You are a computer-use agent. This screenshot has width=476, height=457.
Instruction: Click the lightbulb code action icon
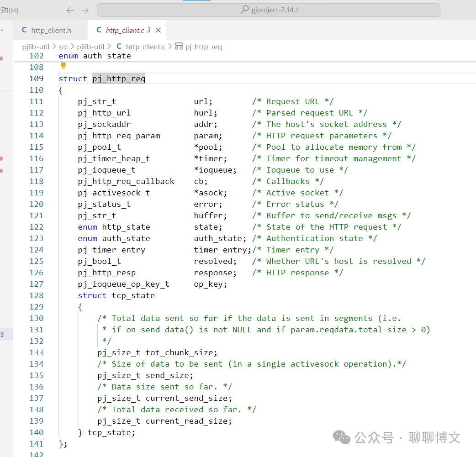coord(63,66)
